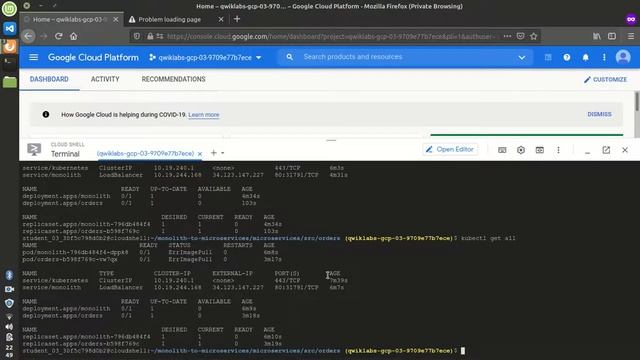This screenshot has width=640, height=360.
Task: Open the Help question mark icon
Action: (567, 58)
